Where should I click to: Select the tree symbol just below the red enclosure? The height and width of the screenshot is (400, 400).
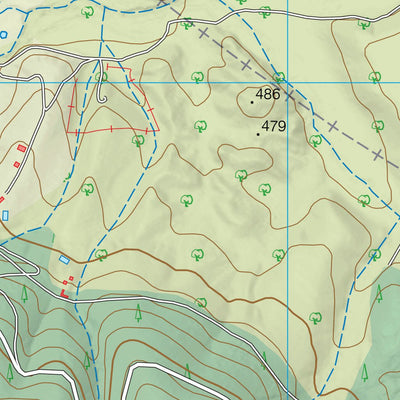point(138,141)
